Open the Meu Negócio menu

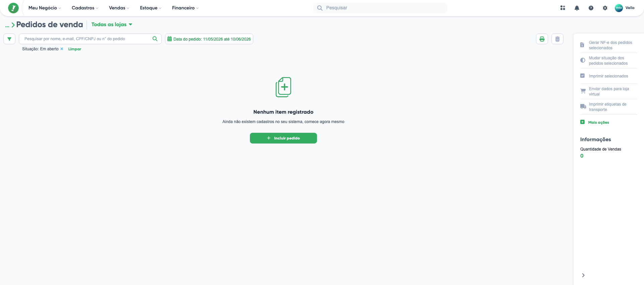(x=45, y=8)
